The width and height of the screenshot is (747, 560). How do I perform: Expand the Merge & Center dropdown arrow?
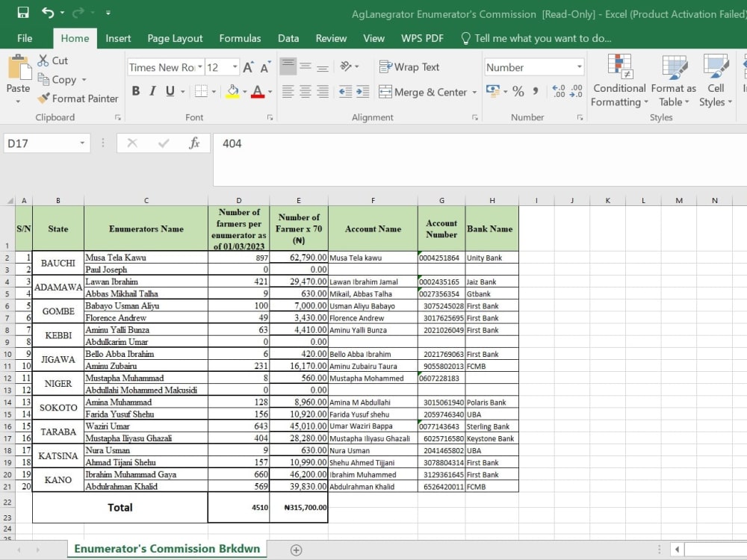tap(474, 92)
